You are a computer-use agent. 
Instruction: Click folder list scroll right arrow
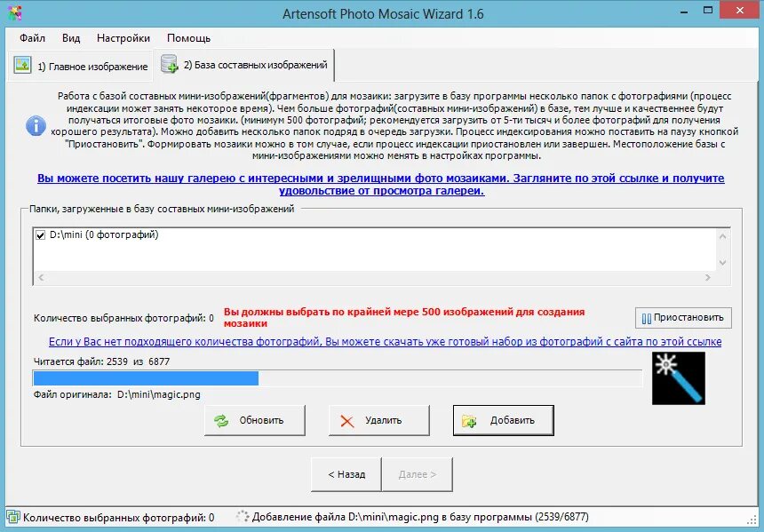(x=707, y=277)
